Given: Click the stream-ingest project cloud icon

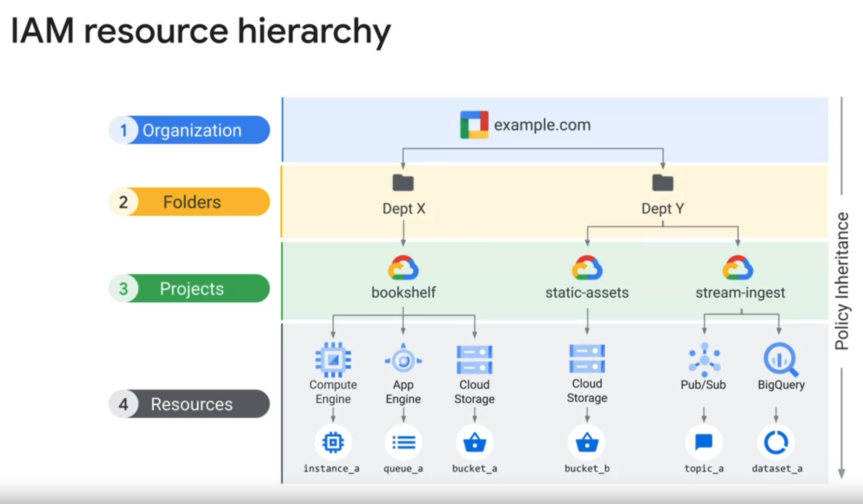Looking at the screenshot, I should (x=738, y=268).
